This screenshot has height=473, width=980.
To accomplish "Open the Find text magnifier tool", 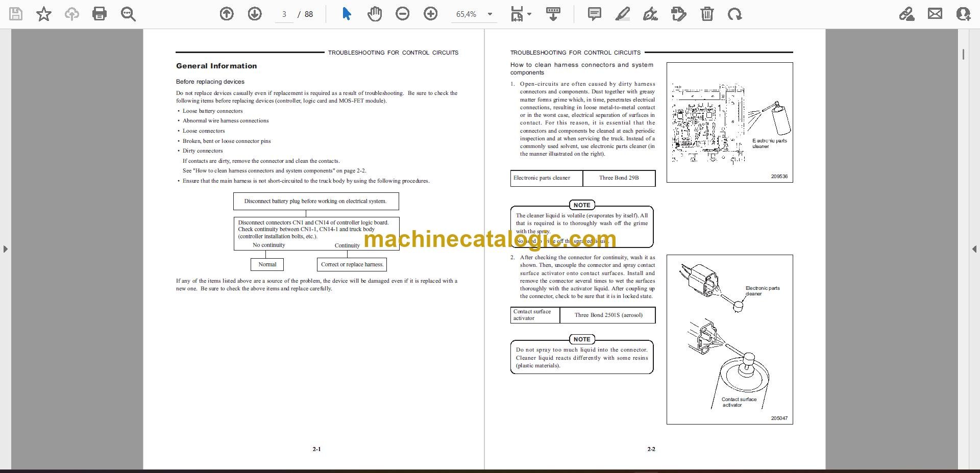I will coord(128,14).
